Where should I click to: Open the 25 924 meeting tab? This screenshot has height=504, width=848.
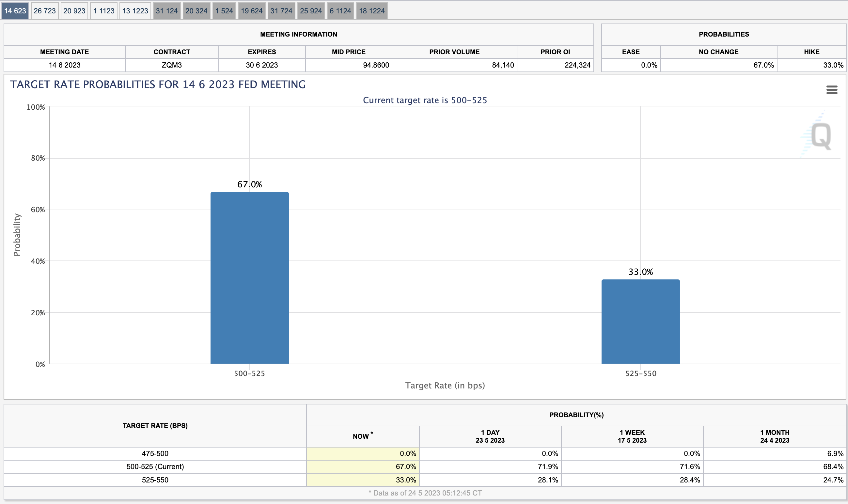click(310, 11)
